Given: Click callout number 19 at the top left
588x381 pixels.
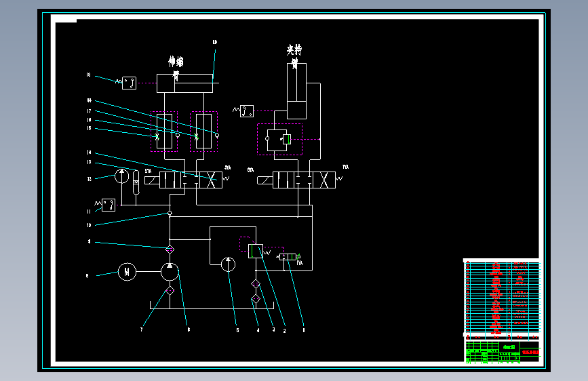Looking at the screenshot, I should (88, 75).
